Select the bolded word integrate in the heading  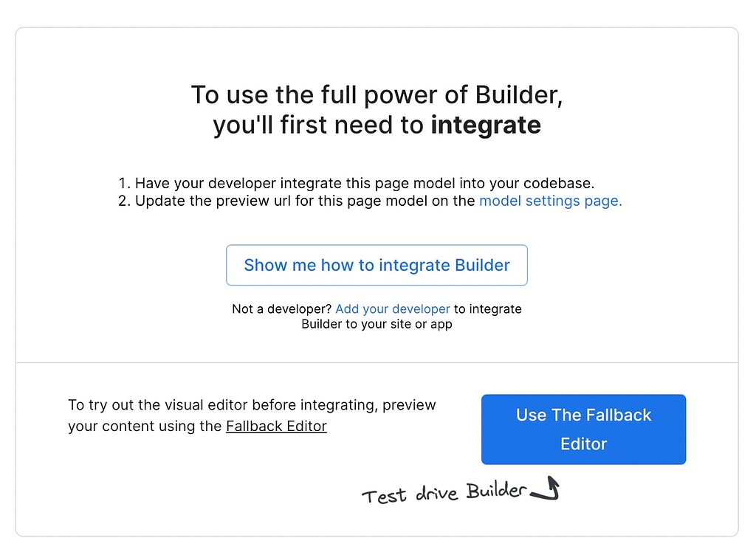tap(485, 125)
